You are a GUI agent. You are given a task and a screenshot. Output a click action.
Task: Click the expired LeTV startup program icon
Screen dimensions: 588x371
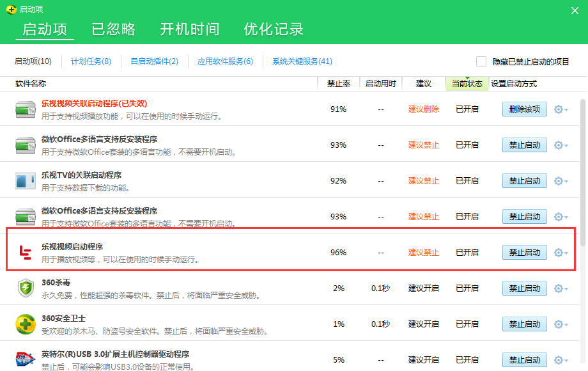click(25, 109)
